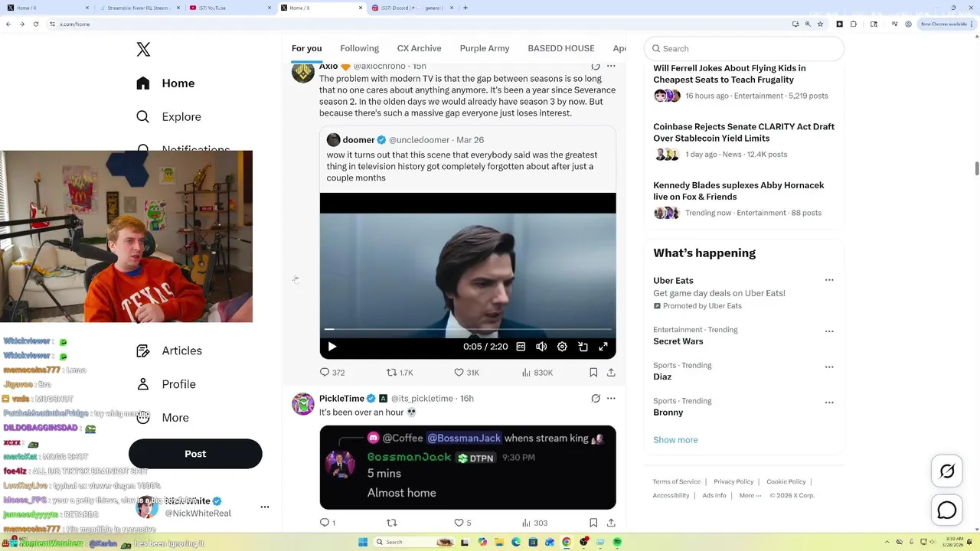
Task: Open more options on PickleTime's post
Action: point(611,399)
